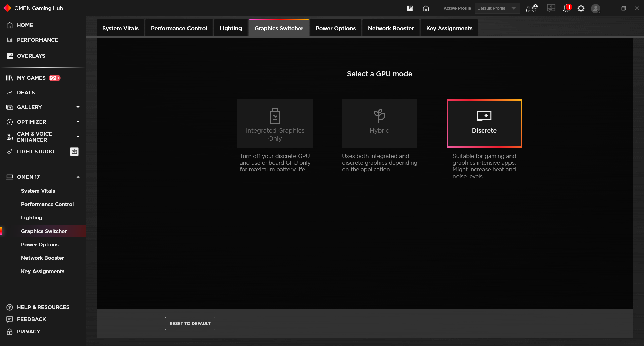Open the overlays icon in title bar

[x=410, y=8]
